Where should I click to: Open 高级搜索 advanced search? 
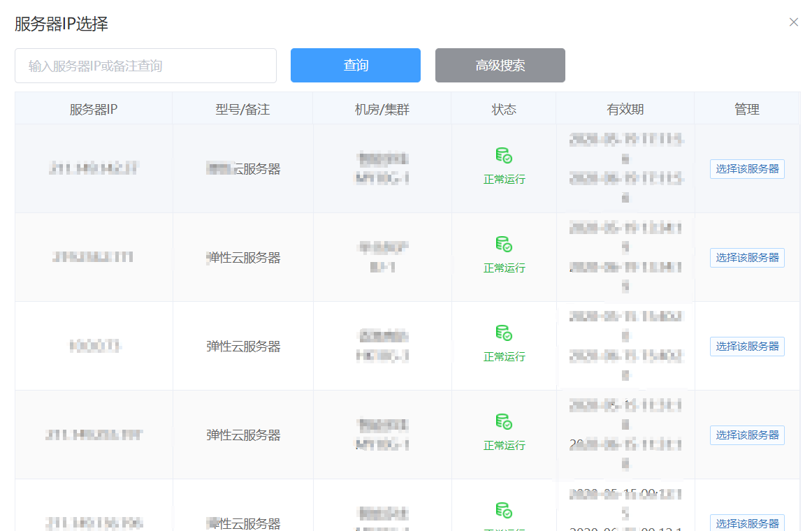point(500,66)
